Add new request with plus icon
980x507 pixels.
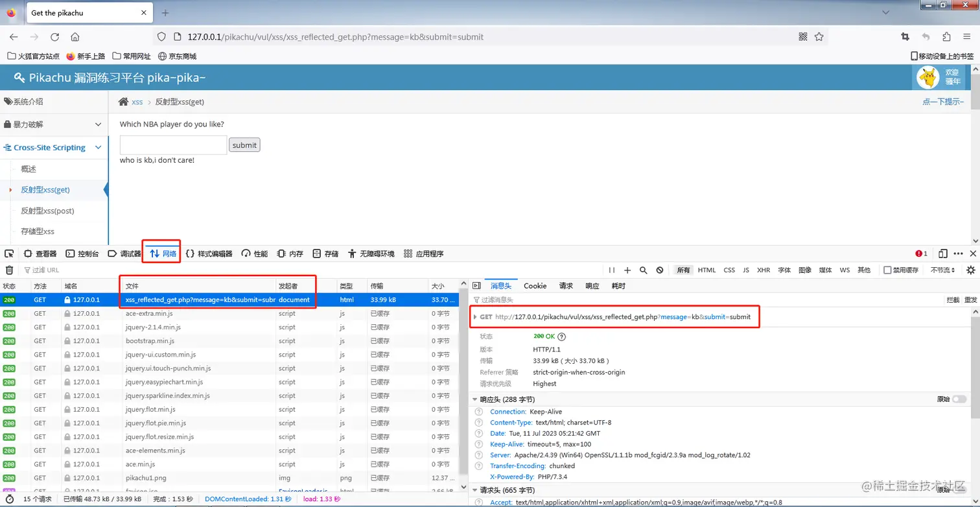627,270
